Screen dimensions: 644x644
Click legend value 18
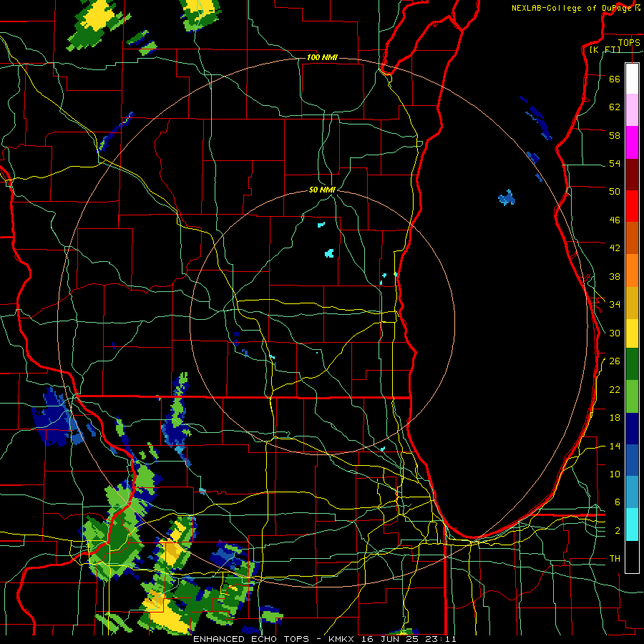click(x=615, y=418)
